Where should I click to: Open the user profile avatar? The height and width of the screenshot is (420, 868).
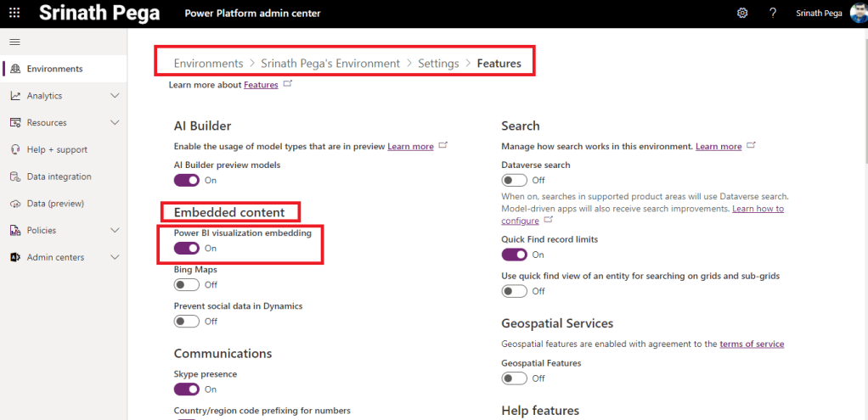tap(857, 14)
